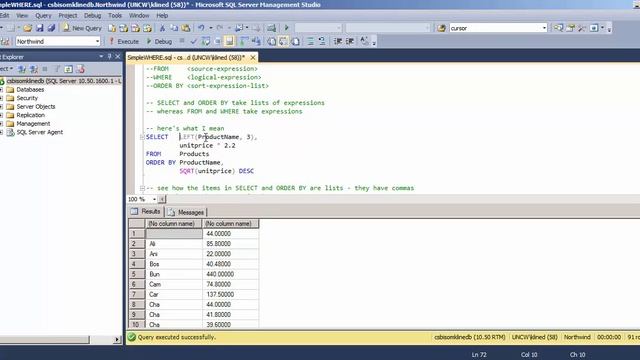Switch output to Results to Text
The width and height of the screenshot is (640, 360).
click(x=271, y=41)
